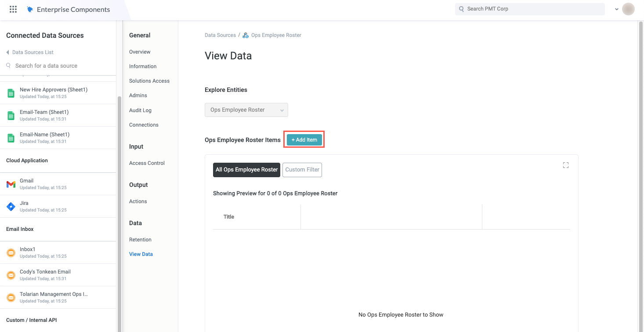This screenshot has width=644, height=332.
Task: Open the user profile avatar
Action: tap(628, 9)
